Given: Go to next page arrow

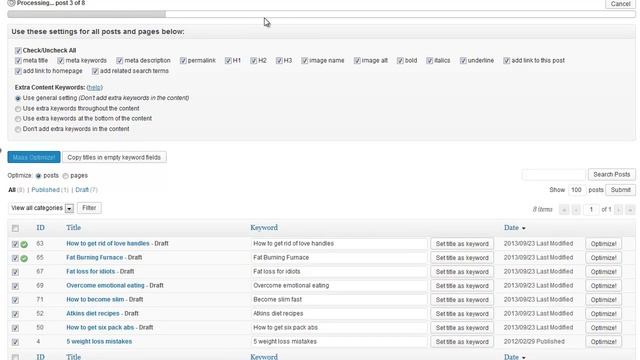Looking at the screenshot, I should 618,210.
